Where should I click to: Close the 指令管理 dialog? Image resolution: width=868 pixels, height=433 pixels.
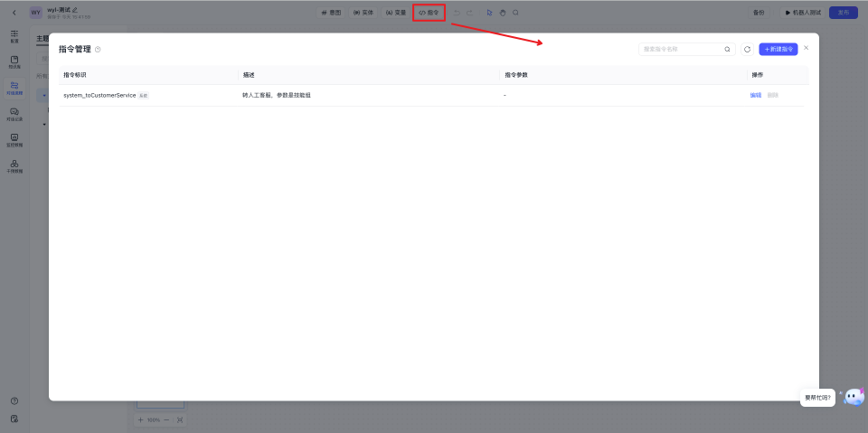tap(807, 47)
